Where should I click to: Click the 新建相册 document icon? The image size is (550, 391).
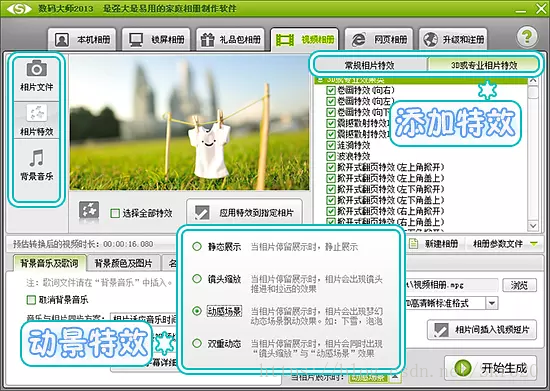click(x=414, y=243)
